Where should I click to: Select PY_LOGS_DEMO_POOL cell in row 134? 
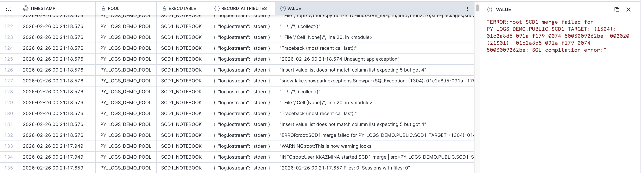[126, 157]
